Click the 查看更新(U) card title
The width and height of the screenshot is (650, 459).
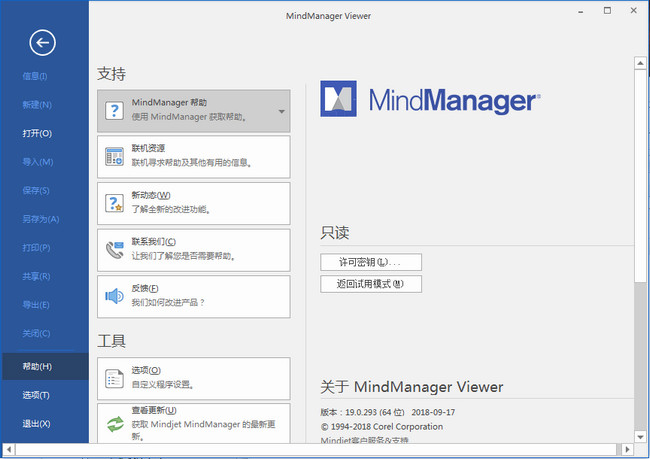pyautogui.click(x=154, y=410)
